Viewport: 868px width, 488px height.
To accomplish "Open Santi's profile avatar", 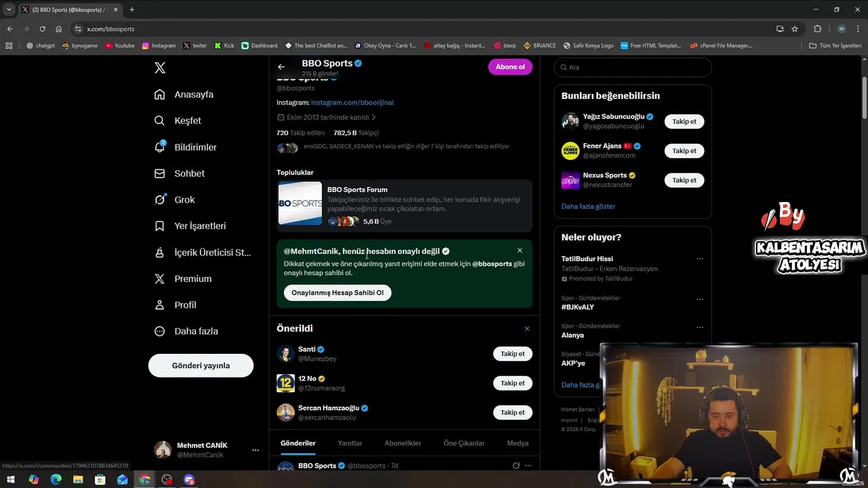I will click(x=285, y=354).
